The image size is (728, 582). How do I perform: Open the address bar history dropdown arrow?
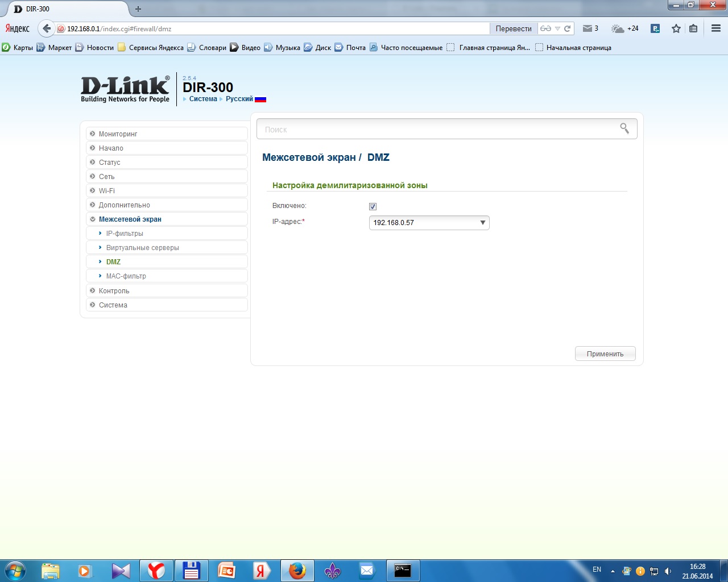pos(557,28)
